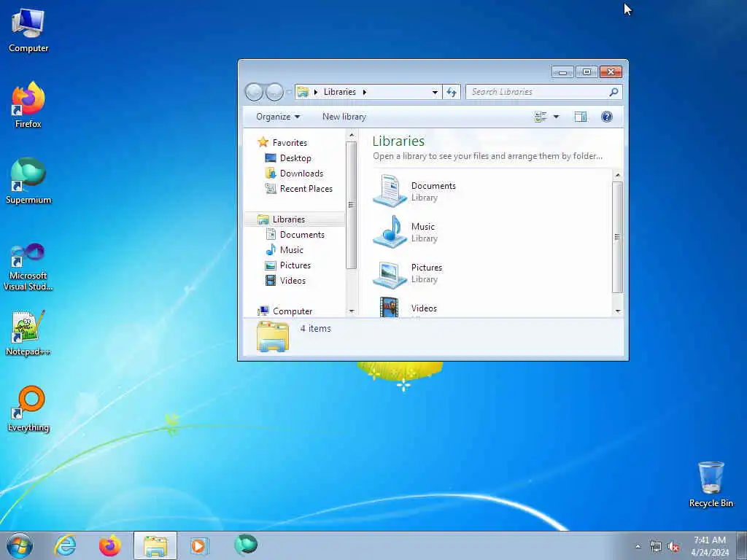
Task: Launch Internet Explorer from the taskbar
Action: (x=65, y=545)
